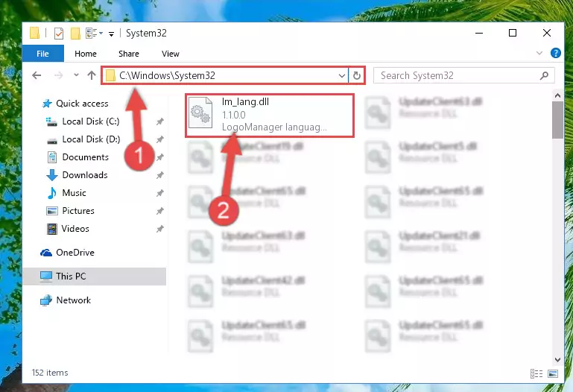Close the System32 window
This screenshot has width=573, height=392.
[x=546, y=34]
